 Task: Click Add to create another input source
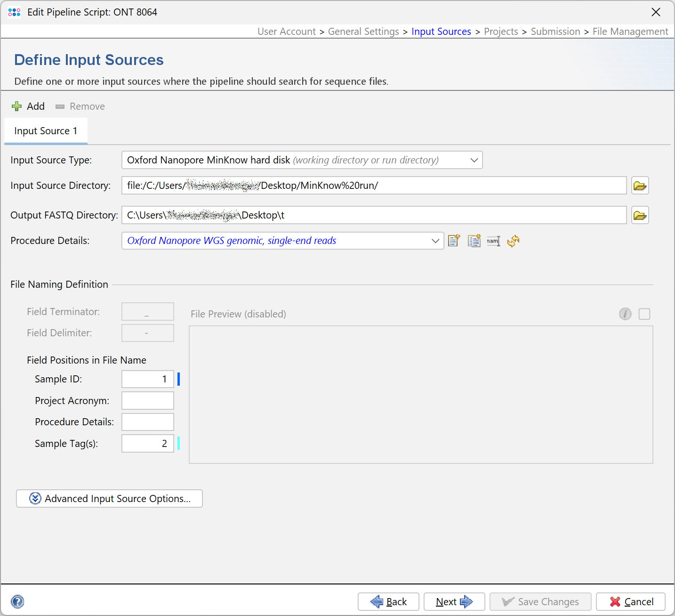(28, 106)
